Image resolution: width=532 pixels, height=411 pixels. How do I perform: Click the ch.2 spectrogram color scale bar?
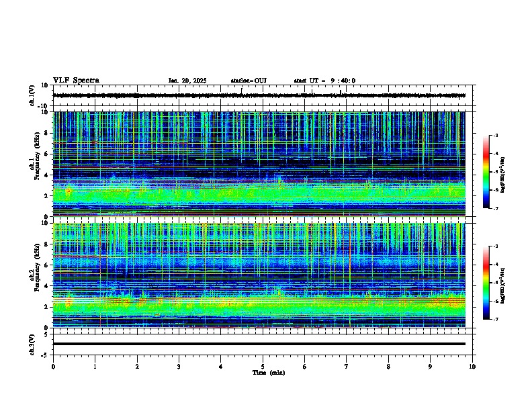point(486,283)
